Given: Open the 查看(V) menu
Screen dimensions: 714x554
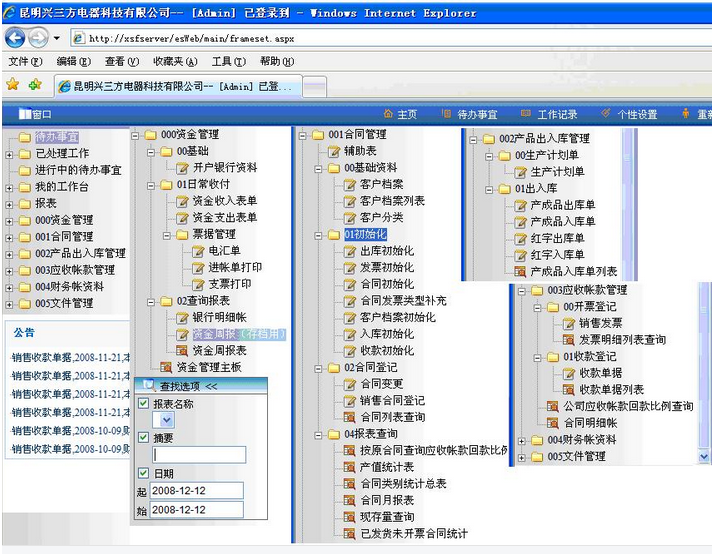Looking at the screenshot, I should coord(122,61).
